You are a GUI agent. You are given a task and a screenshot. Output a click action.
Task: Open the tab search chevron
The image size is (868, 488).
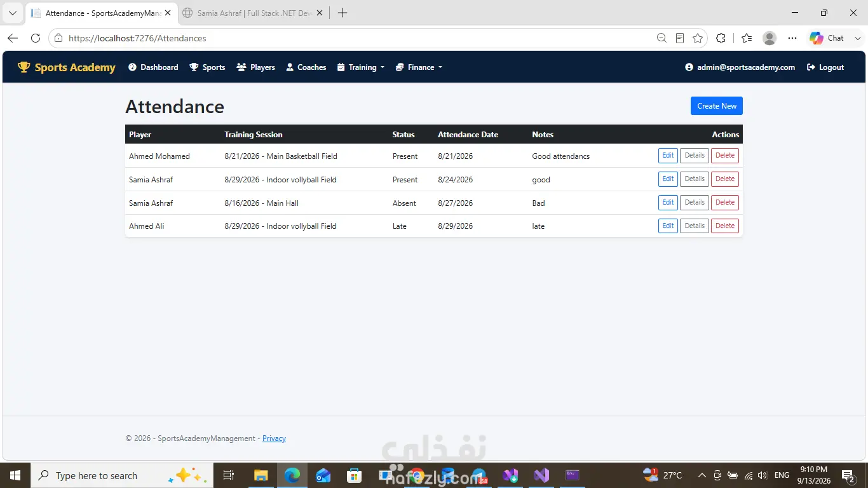click(x=13, y=13)
